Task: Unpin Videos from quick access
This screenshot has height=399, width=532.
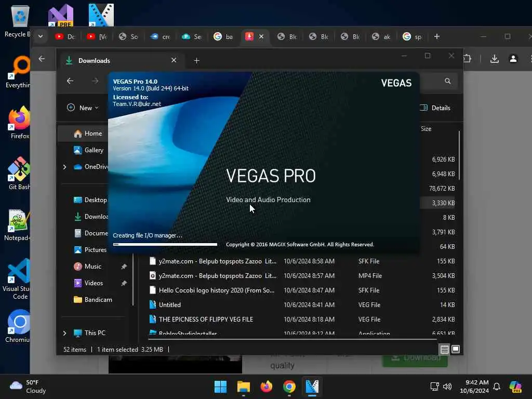Action: coord(124,283)
